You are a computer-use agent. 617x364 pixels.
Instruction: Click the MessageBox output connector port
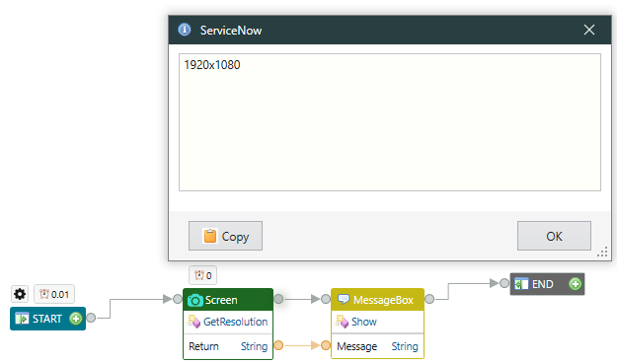[x=429, y=299]
